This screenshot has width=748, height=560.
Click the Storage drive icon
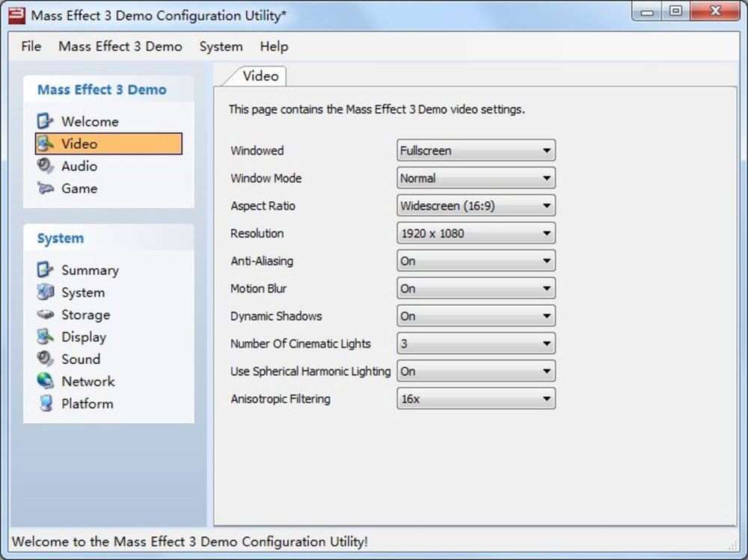click(x=46, y=314)
